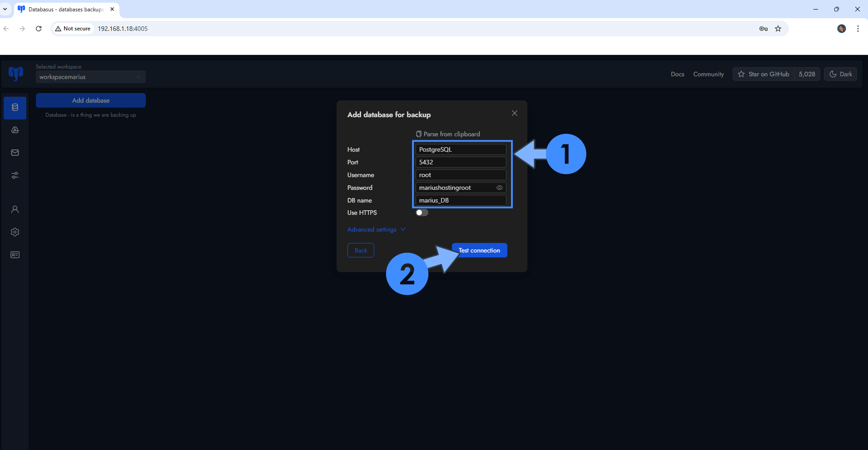Click the Databasus logo in the top bar

(15, 74)
